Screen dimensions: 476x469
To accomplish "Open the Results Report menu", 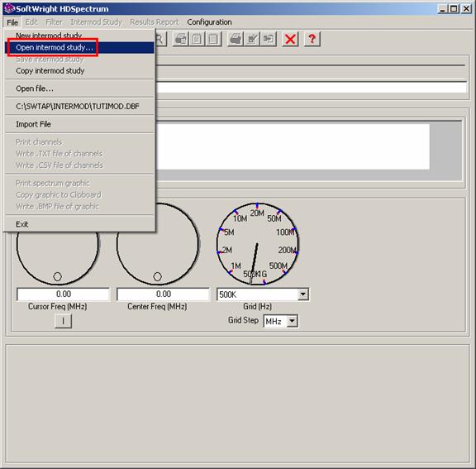I will coord(155,22).
